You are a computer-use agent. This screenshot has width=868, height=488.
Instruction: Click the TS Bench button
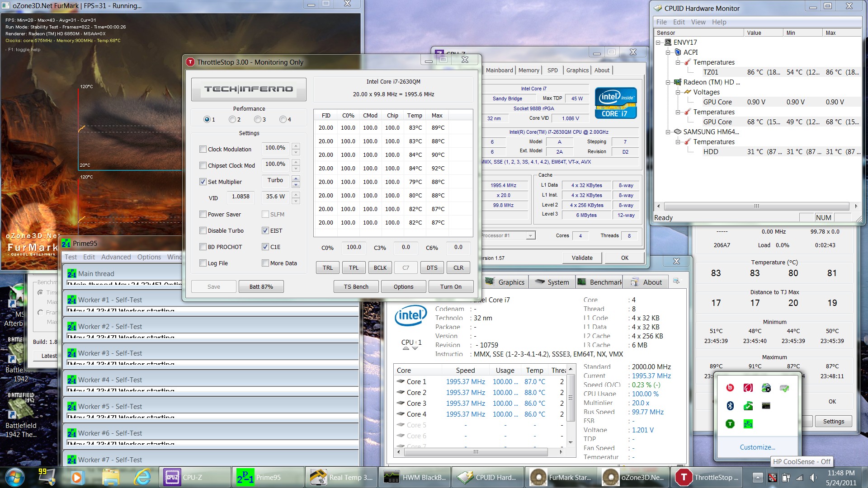pyautogui.click(x=356, y=286)
